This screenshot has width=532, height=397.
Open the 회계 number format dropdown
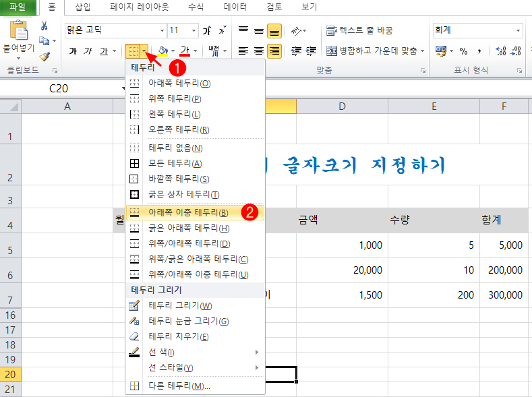(x=518, y=30)
